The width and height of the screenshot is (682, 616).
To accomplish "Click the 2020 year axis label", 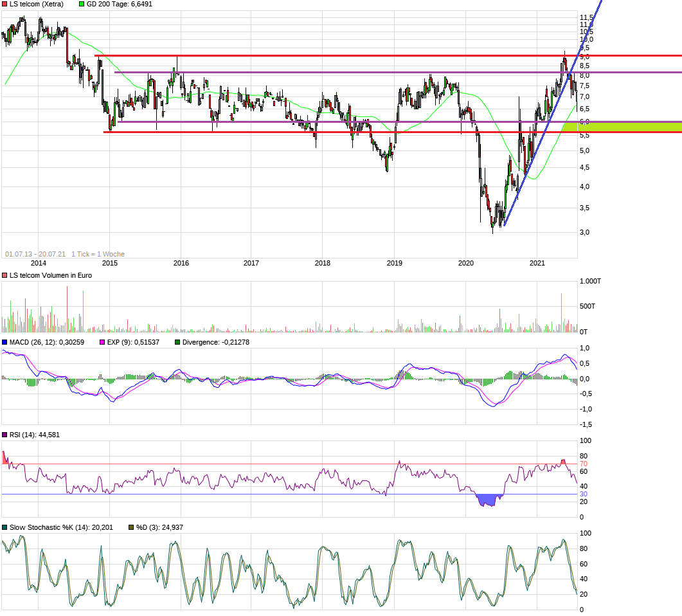I will (467, 264).
